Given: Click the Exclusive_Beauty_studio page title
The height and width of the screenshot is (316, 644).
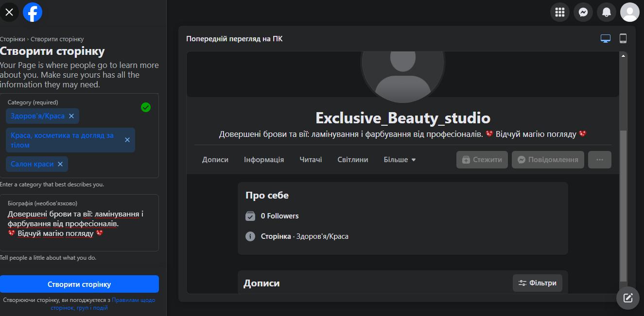Looking at the screenshot, I should point(403,118).
